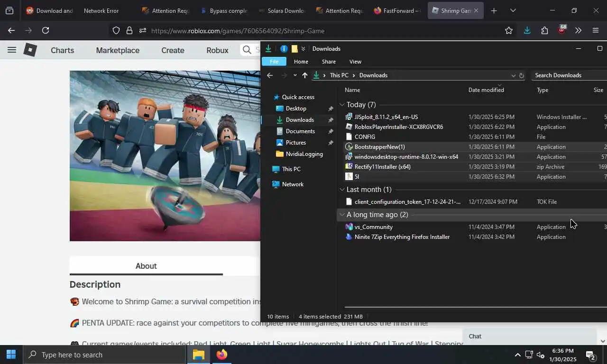The width and height of the screenshot is (607, 364).
Task: Refresh the Downloads folder view
Action: pyautogui.click(x=521, y=75)
